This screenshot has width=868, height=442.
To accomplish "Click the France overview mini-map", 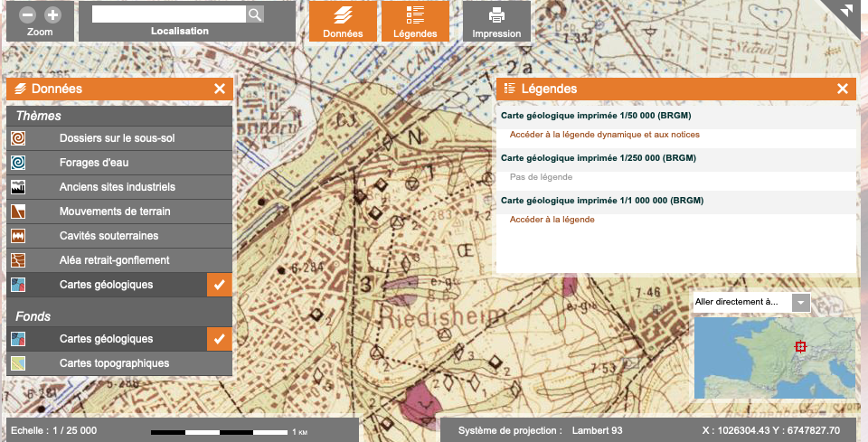I will [773, 357].
